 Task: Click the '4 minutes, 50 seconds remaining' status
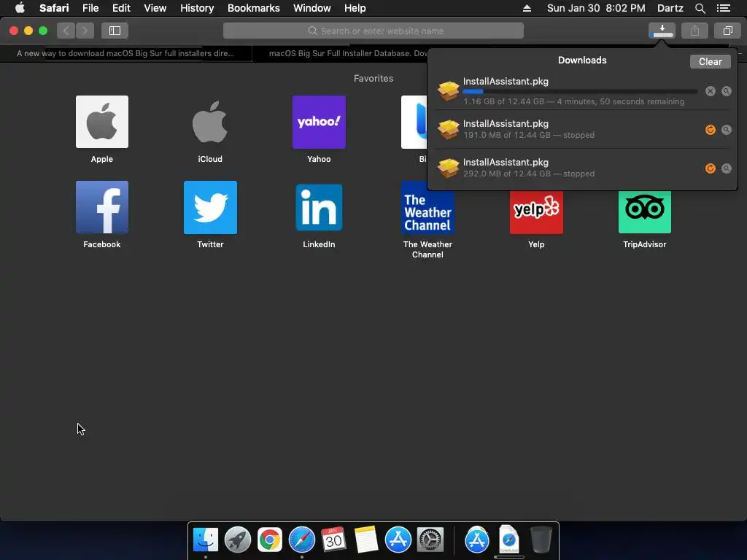[621, 101]
